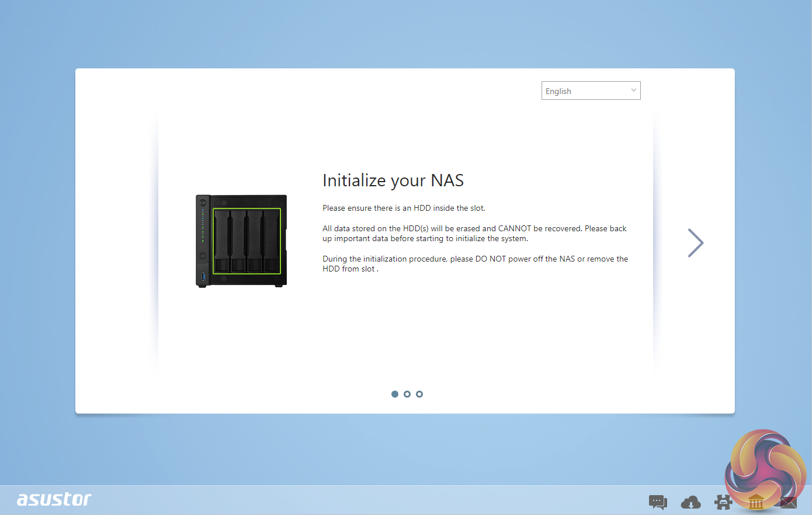Jump to the third page indicator dot
The width and height of the screenshot is (812, 515).
(419, 394)
